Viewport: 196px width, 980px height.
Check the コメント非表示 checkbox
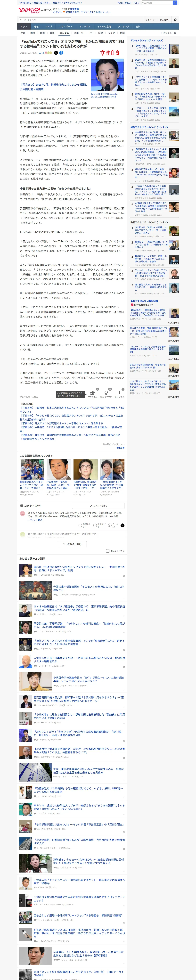[x=108, y=551]
